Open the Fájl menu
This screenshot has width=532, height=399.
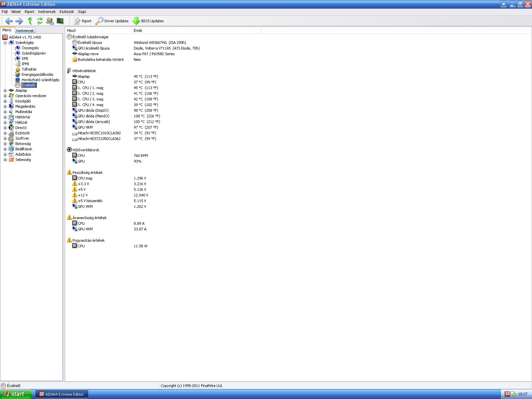tap(5, 12)
